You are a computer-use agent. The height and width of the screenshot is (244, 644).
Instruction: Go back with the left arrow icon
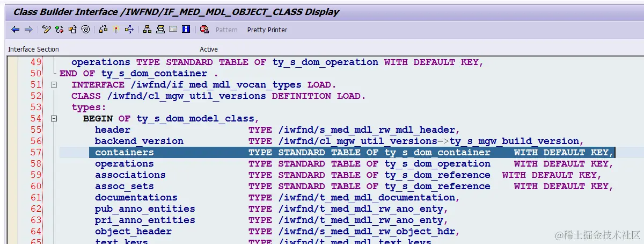[x=15, y=30]
